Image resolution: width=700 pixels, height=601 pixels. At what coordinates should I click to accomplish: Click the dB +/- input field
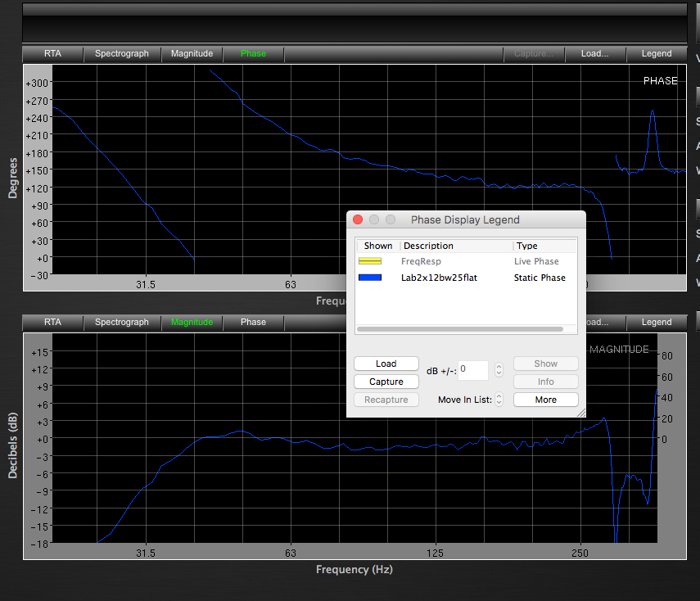pos(473,370)
